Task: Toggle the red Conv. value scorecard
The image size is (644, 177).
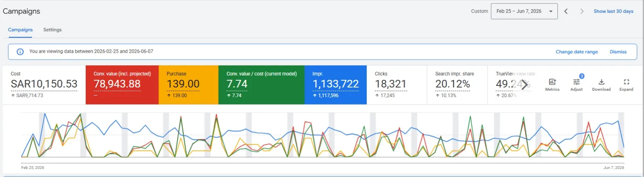Action: (x=122, y=85)
